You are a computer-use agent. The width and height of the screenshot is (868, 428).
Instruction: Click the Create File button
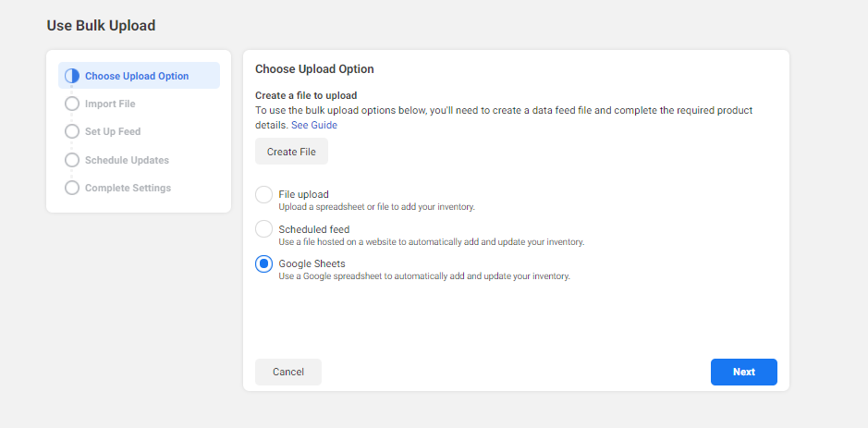coord(292,152)
